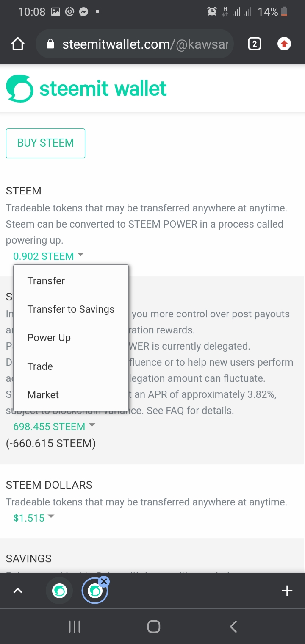
Task: Open the 698.455 STEEM power dropdown
Action: tap(54, 427)
